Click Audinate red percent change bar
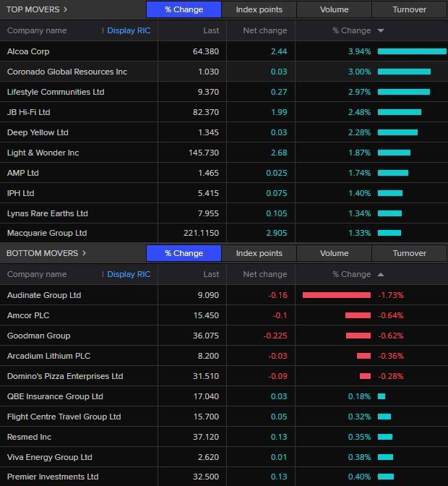Image resolution: width=448 pixels, height=486 pixels. tap(336, 295)
